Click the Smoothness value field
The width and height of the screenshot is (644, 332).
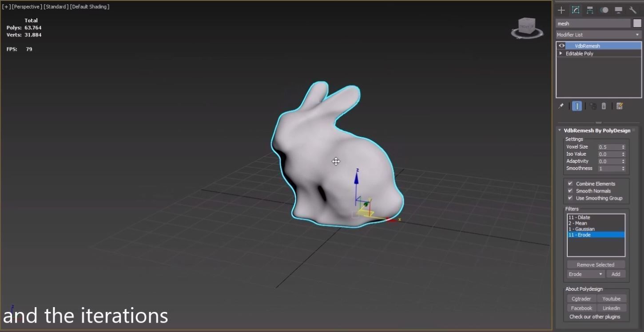pyautogui.click(x=609, y=168)
